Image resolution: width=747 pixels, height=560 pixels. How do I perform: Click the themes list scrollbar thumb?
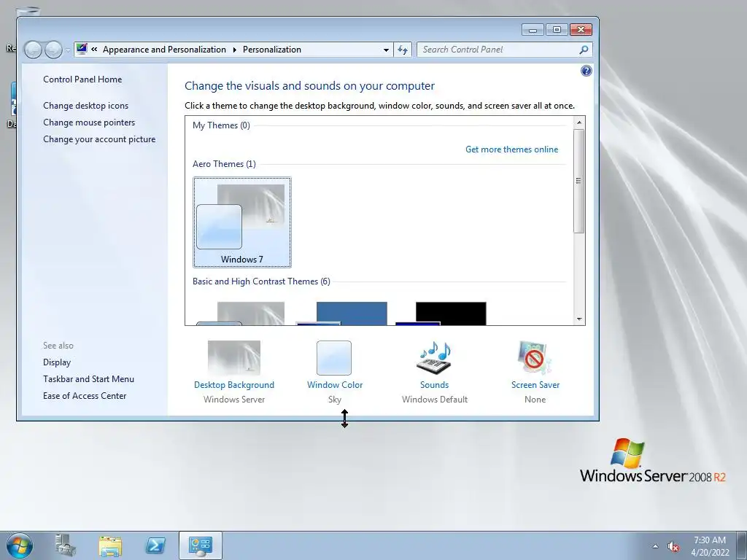click(x=578, y=181)
